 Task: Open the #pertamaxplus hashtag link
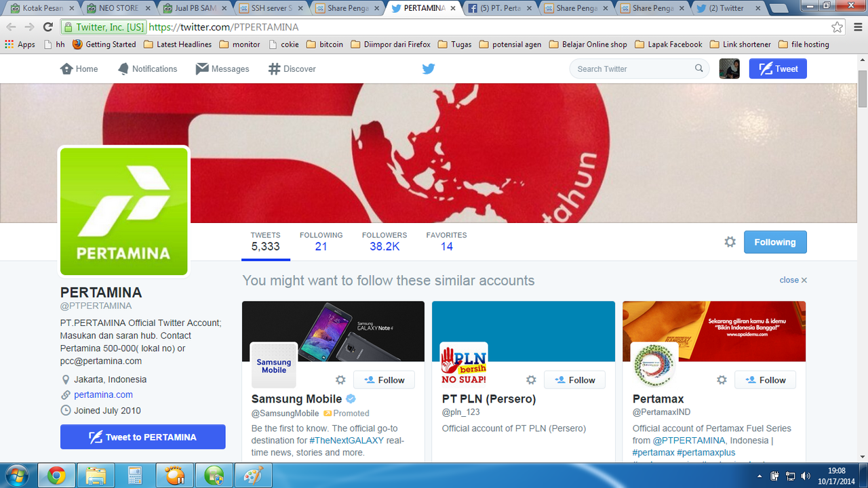706,453
